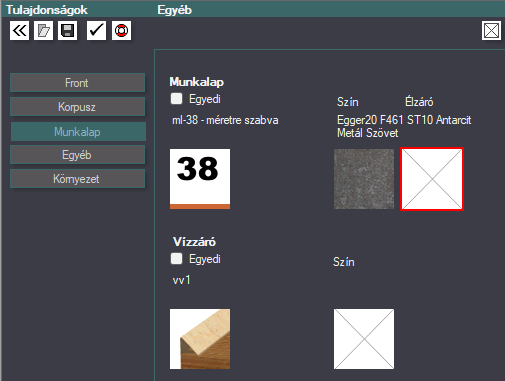
Task: Click the double-arrow back icon
Action: click(19, 31)
